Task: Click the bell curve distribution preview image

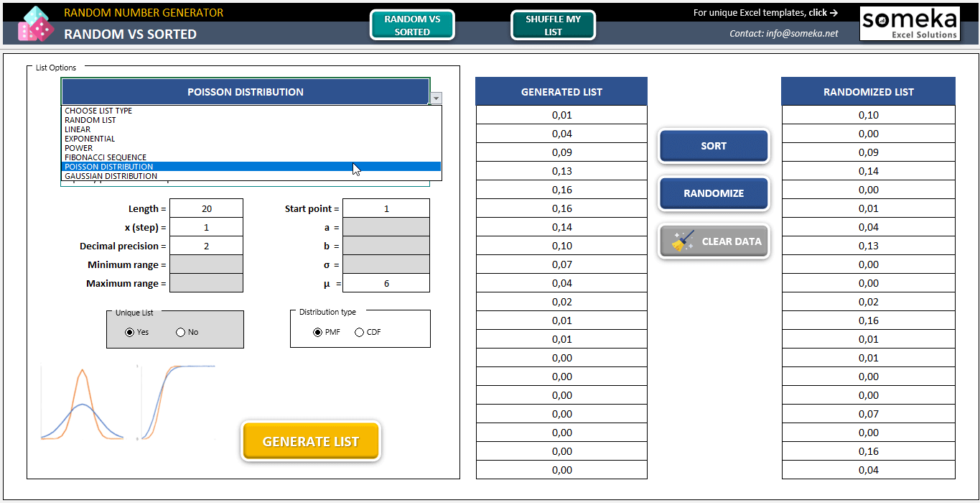Action: (x=83, y=402)
